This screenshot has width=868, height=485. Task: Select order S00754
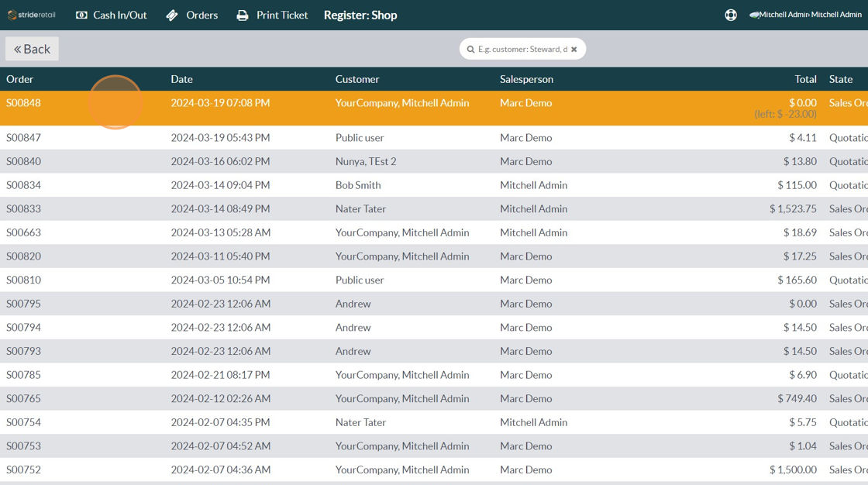(x=434, y=422)
